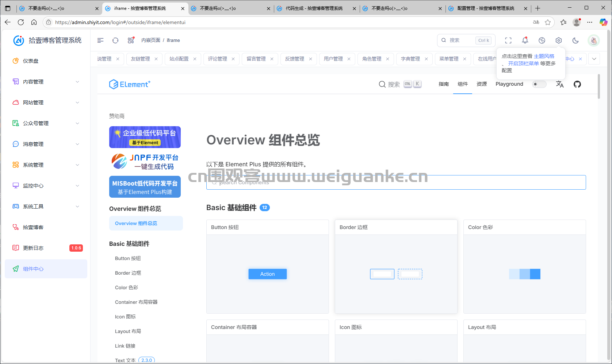Expand the 网站管理 sidebar menu
This screenshot has height=364, width=612.
[x=46, y=102]
